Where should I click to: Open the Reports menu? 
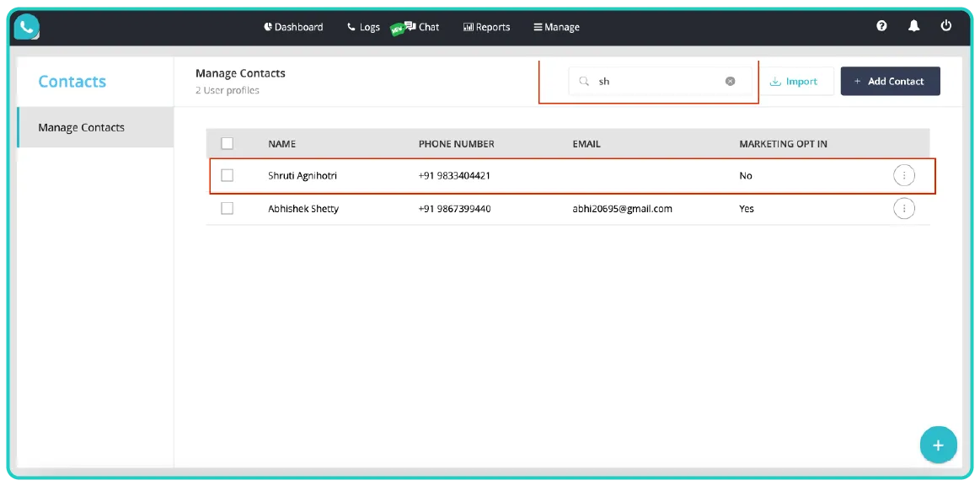click(486, 27)
